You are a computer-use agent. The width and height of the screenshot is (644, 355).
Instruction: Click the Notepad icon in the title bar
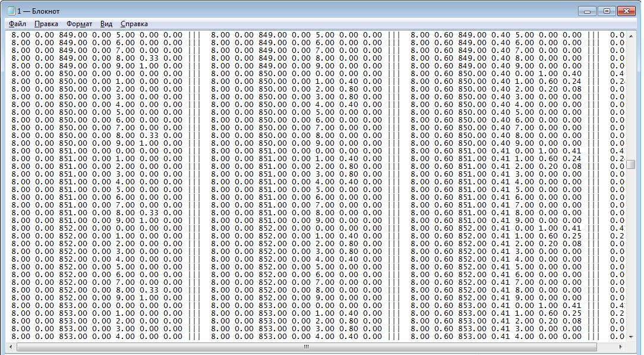[x=11, y=11]
